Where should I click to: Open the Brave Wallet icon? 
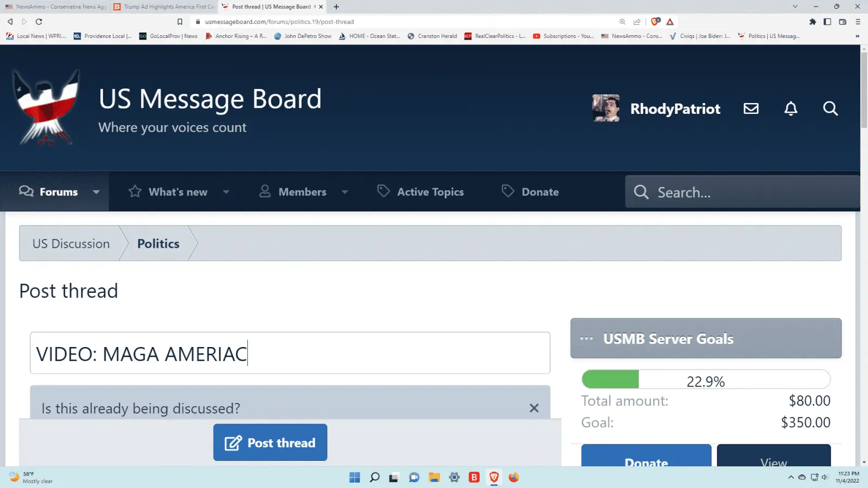coord(843,22)
